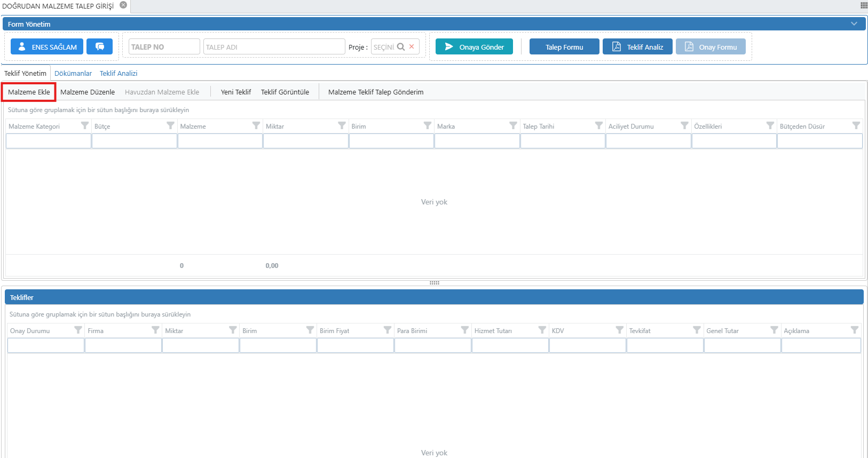
Task: Switch to the Dökümanlar tab
Action: coord(73,74)
